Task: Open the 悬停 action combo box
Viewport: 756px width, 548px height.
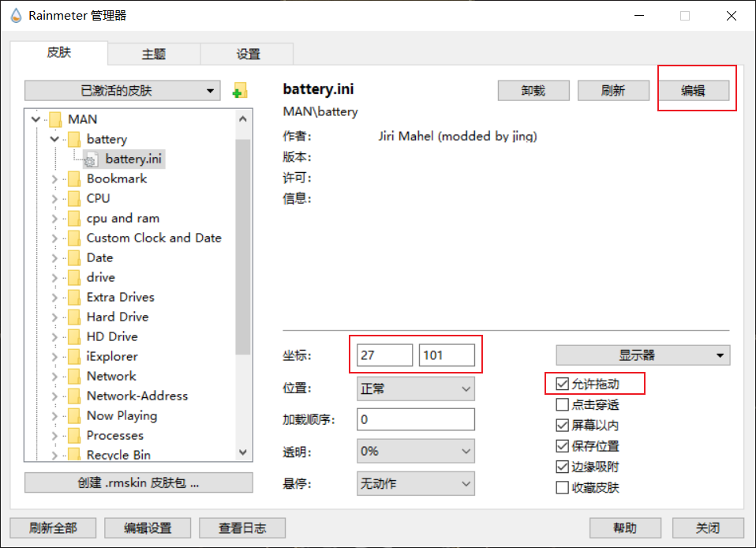Action: [x=416, y=483]
